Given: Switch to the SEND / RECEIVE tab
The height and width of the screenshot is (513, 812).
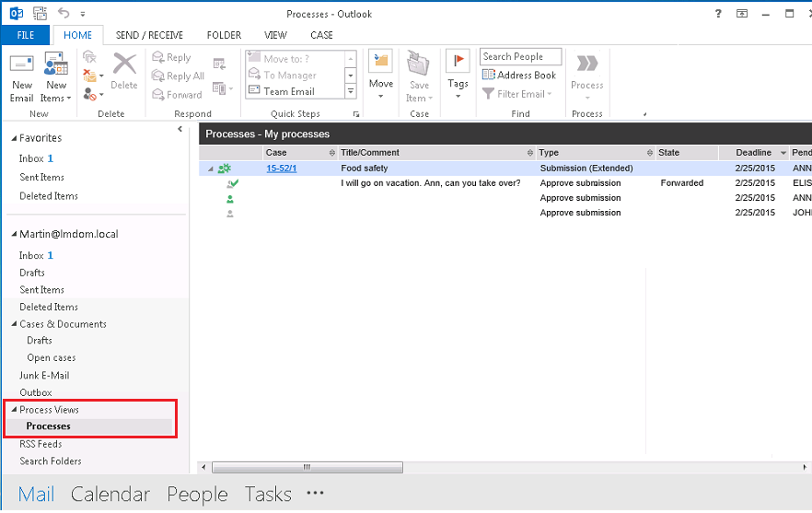Looking at the screenshot, I should pyautogui.click(x=149, y=35).
